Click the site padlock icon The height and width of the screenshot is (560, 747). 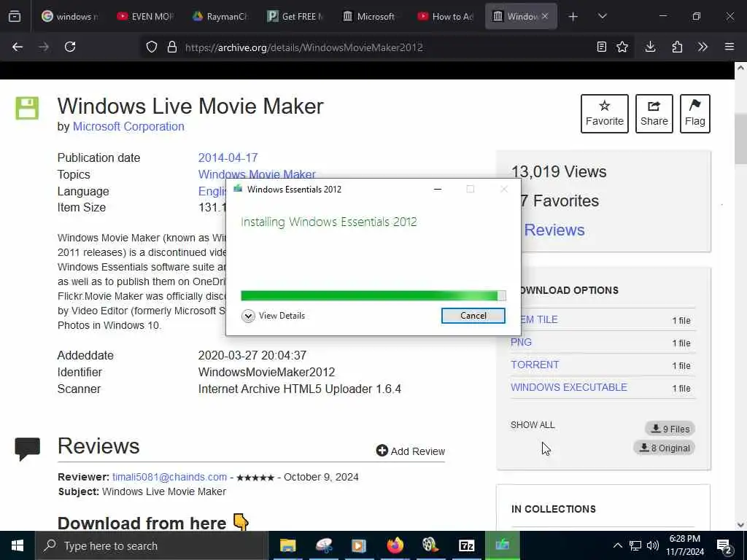click(x=172, y=47)
